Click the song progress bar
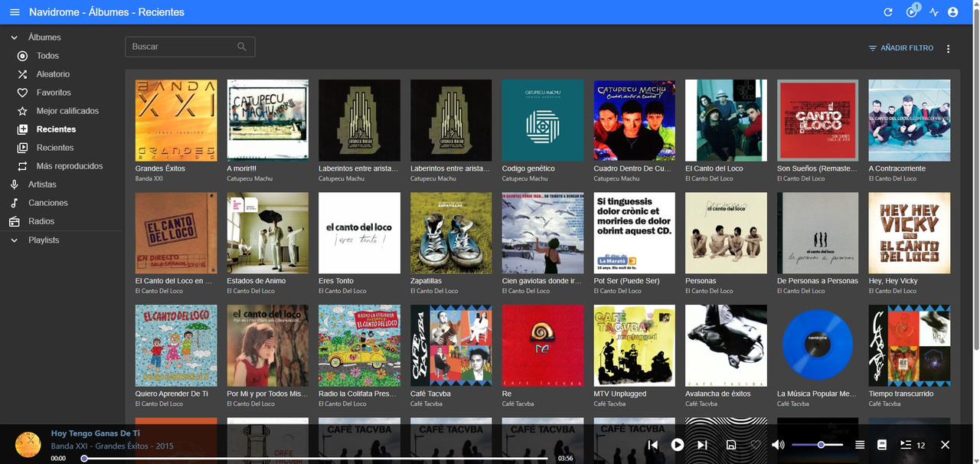The width and height of the screenshot is (980, 464). click(315, 459)
